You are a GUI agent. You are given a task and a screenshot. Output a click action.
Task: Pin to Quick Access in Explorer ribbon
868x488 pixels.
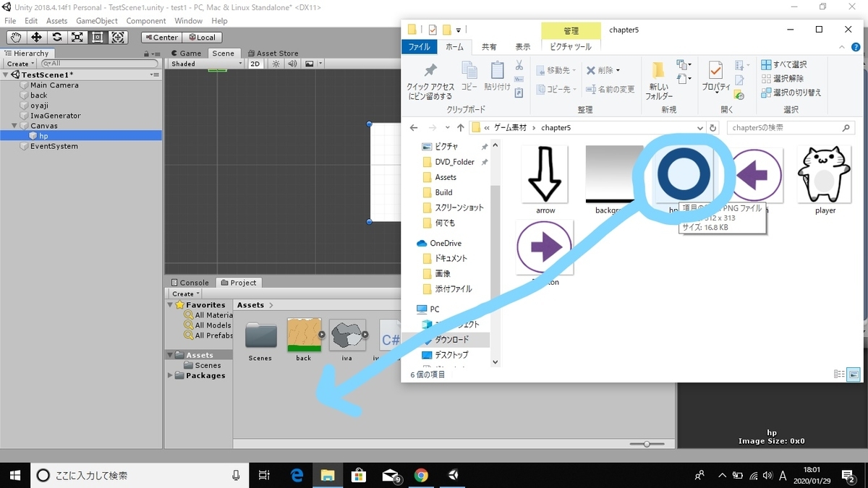pos(430,81)
